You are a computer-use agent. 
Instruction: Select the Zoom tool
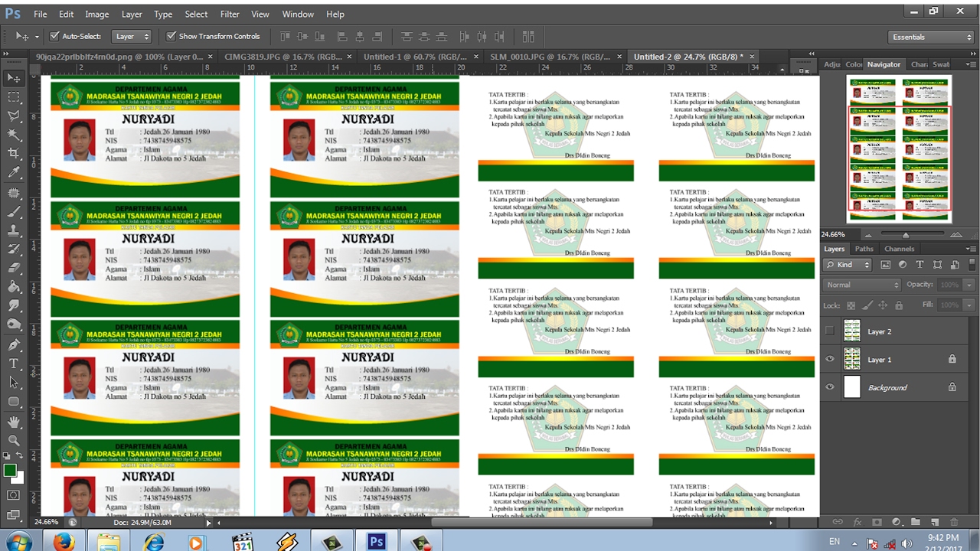coord(14,441)
